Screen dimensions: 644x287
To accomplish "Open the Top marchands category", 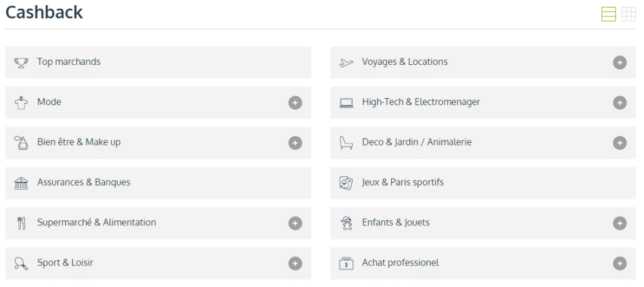I will click(x=158, y=62).
